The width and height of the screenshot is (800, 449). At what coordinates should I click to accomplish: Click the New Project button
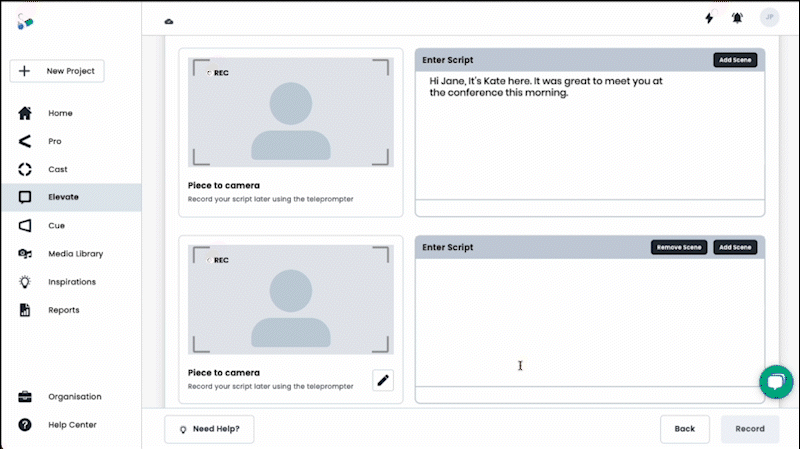coord(57,71)
